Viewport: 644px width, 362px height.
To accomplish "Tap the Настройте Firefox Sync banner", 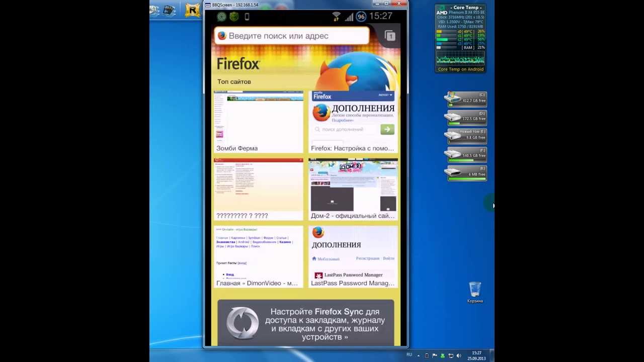I will (306, 322).
